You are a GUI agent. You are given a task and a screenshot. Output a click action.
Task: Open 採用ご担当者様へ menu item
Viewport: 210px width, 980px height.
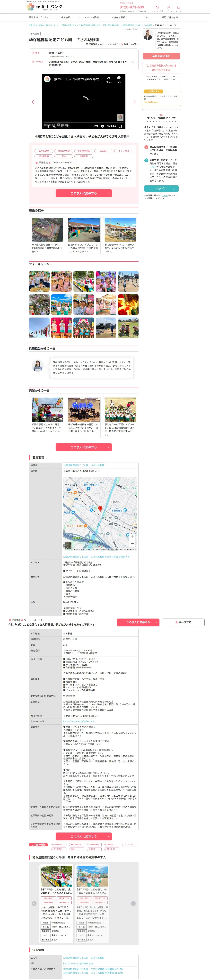click(171, 17)
